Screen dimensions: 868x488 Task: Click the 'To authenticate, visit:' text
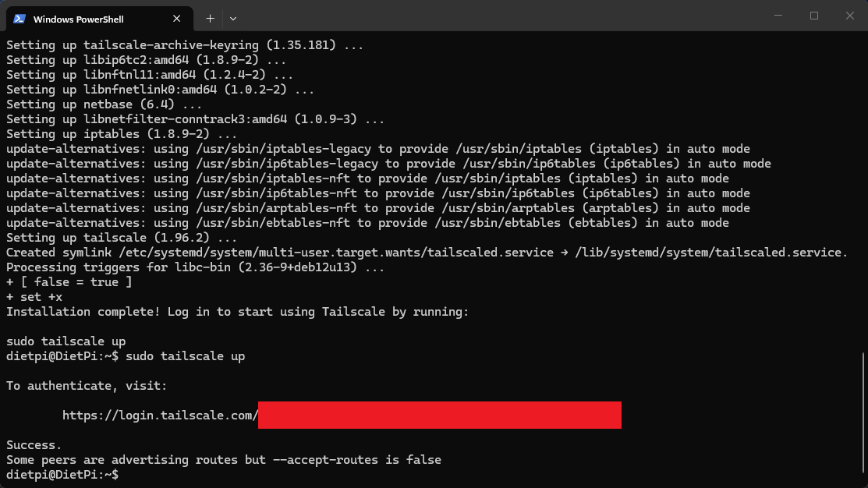pos(87,386)
